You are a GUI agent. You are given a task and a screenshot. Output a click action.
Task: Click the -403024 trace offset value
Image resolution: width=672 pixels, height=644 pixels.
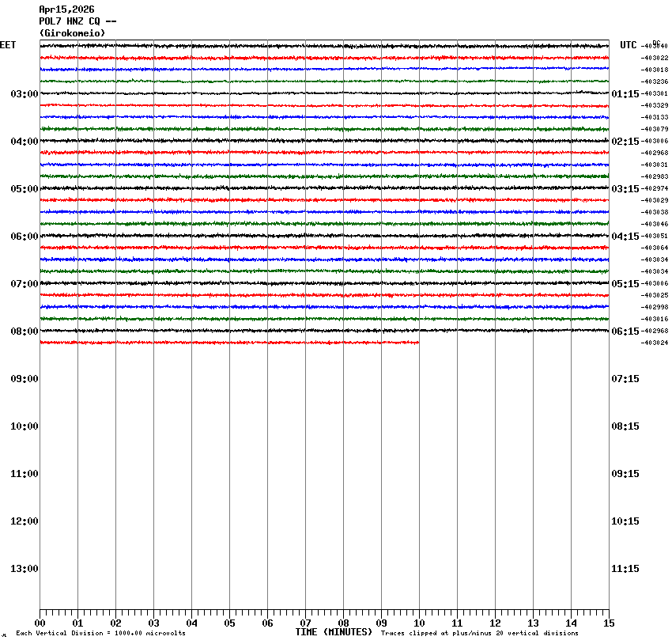click(x=655, y=343)
